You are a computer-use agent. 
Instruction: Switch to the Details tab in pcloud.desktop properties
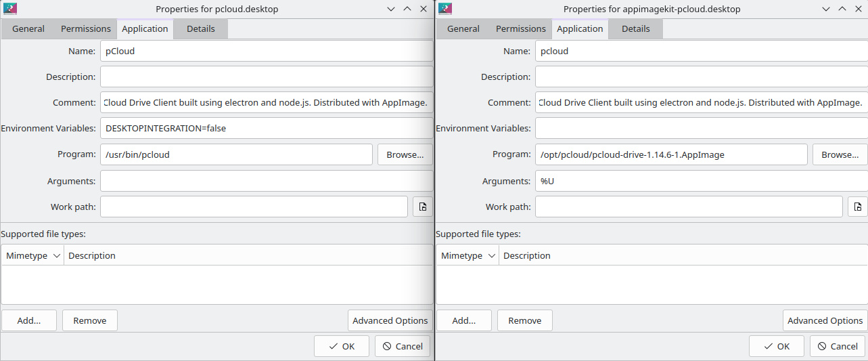(201, 28)
